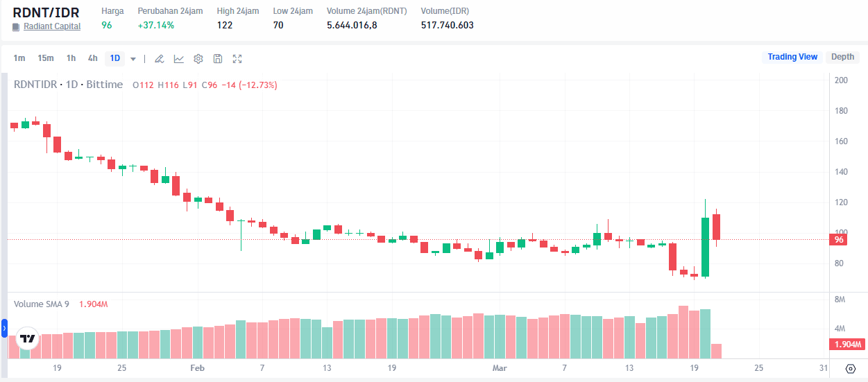Screen dimensions: 868x382
Task: Select the 1h timeframe button
Action: click(x=71, y=58)
